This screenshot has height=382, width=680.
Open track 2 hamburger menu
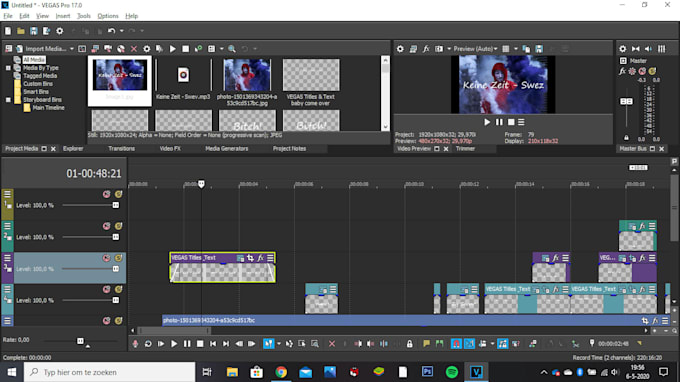point(7,226)
